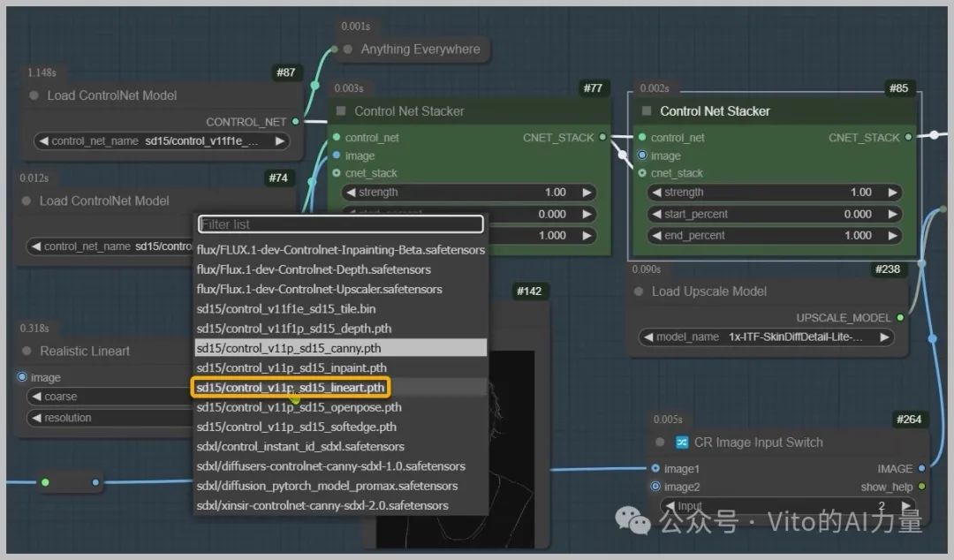The height and width of the screenshot is (560, 954).
Task: Open control_net_name dropdown on node #87
Action: [162, 140]
